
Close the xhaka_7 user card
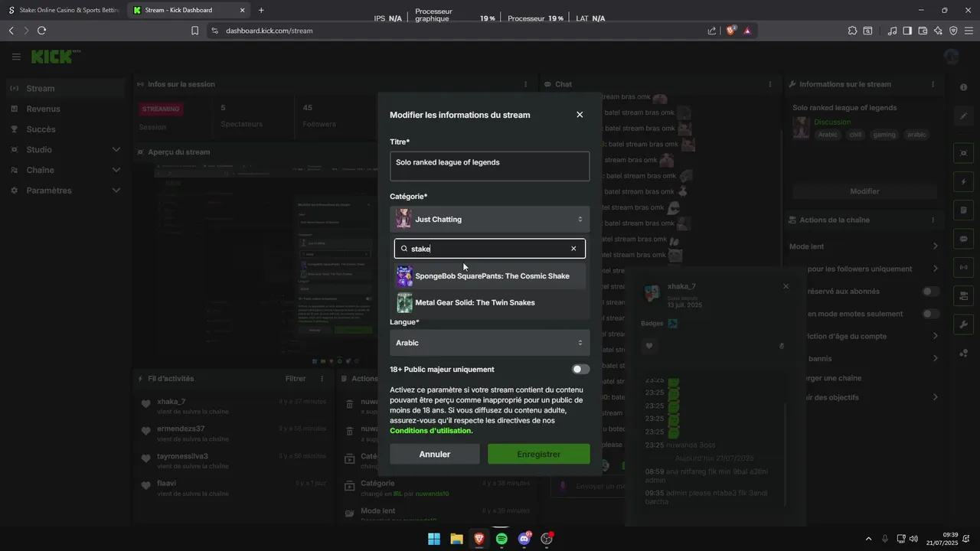click(x=786, y=286)
